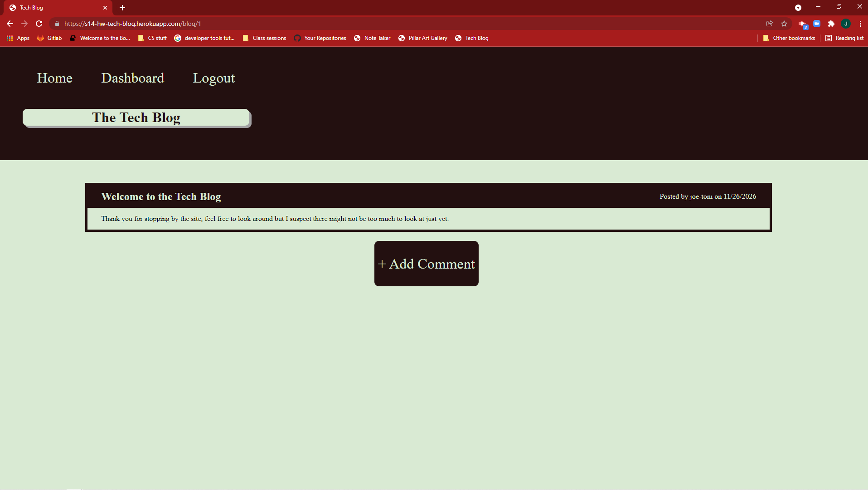Bookmark this page via the star icon
Image resolution: width=868 pixels, height=490 pixels.
pos(785,24)
